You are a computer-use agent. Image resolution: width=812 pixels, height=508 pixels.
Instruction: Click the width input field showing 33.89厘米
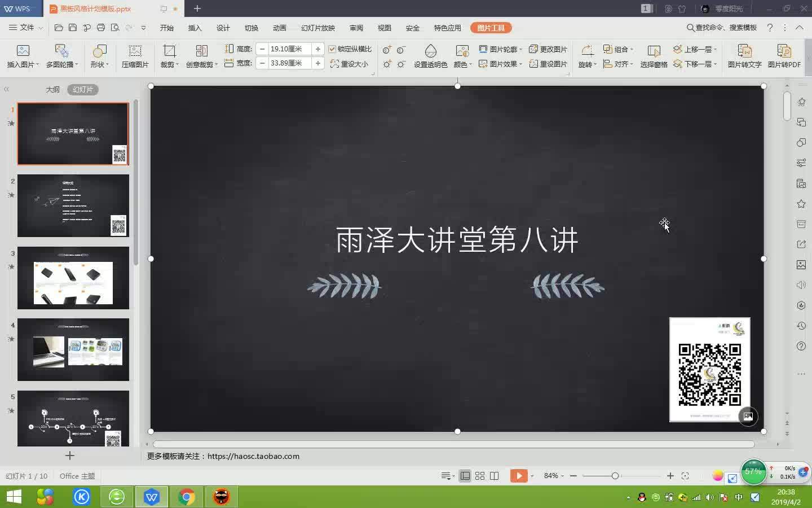290,63
